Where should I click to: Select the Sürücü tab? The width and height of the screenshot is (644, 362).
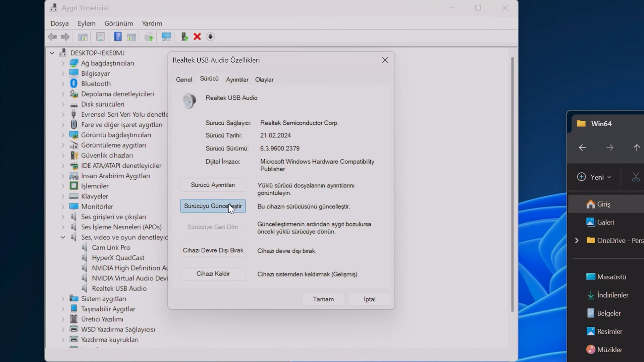[209, 79]
